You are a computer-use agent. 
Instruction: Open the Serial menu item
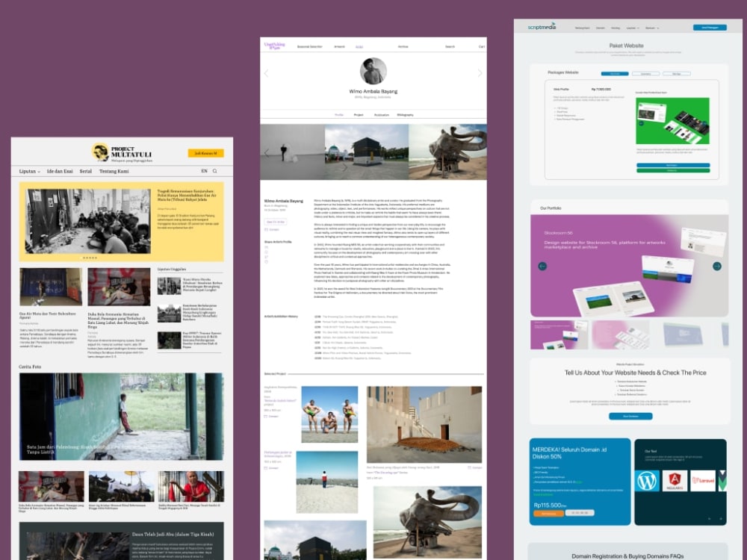[86, 171]
